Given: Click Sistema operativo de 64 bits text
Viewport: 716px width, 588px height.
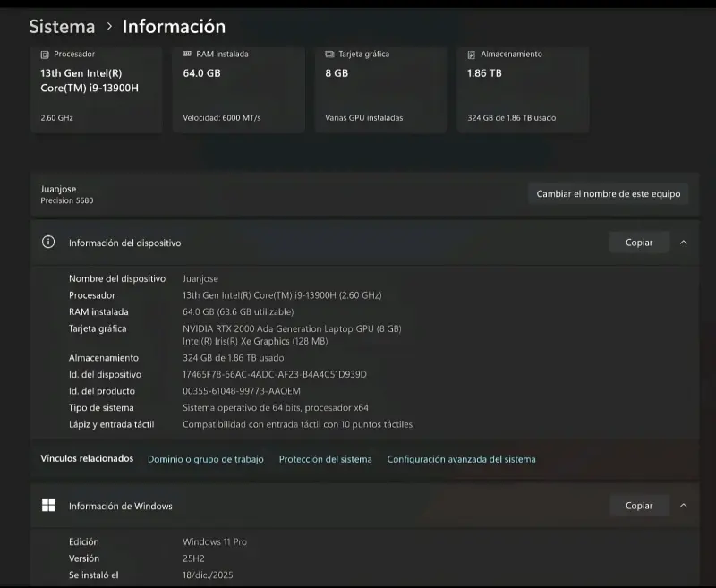Looking at the screenshot, I should [276, 408].
